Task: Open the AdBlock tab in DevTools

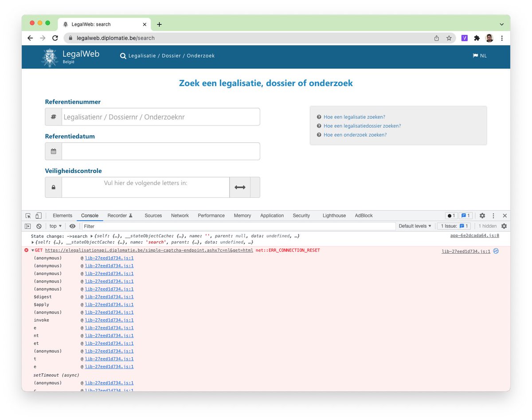Action: coord(364,216)
